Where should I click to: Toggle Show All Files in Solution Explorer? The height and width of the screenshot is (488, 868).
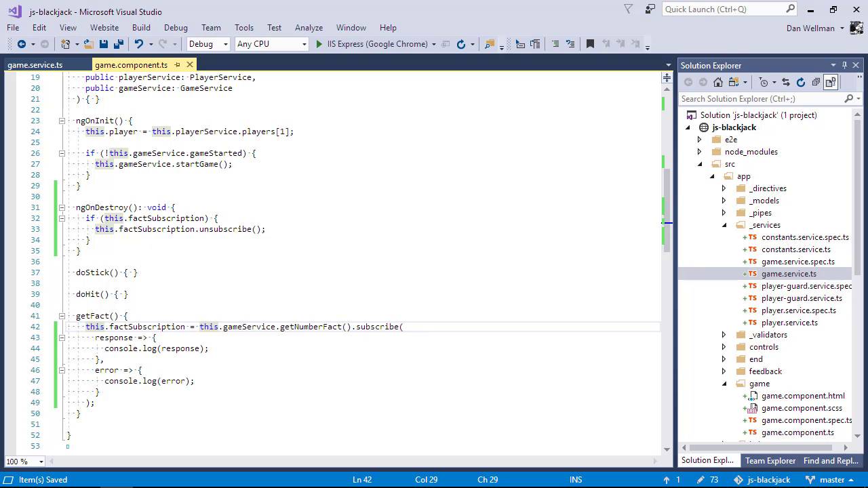pos(831,82)
